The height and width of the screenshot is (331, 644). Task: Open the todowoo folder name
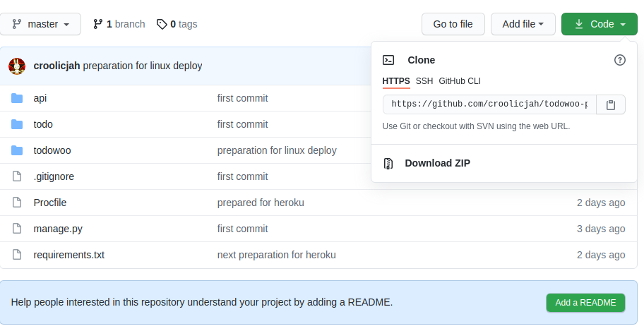pos(52,150)
